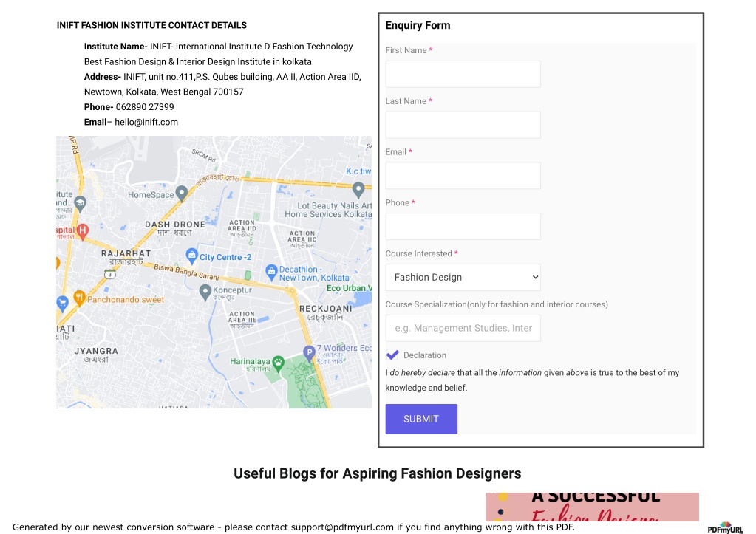Focus the First Name input field
Image resolution: width=756 pixels, height=534 pixels.
click(463, 74)
